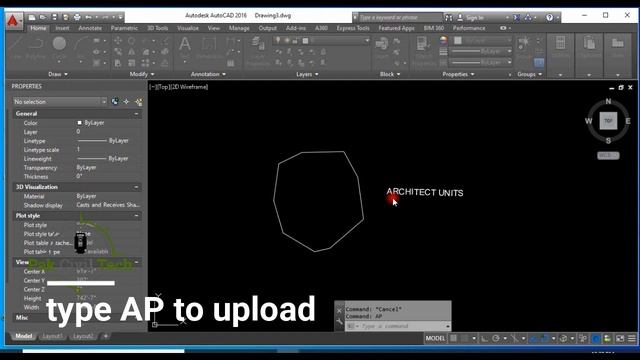Click the Open file quick access icon
640x360 pixels.
coord(42,17)
